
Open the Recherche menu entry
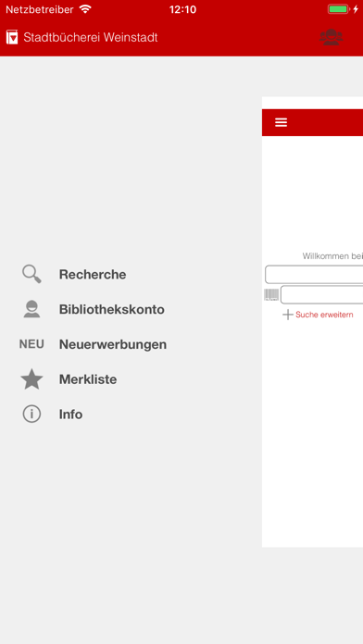pyautogui.click(x=93, y=275)
